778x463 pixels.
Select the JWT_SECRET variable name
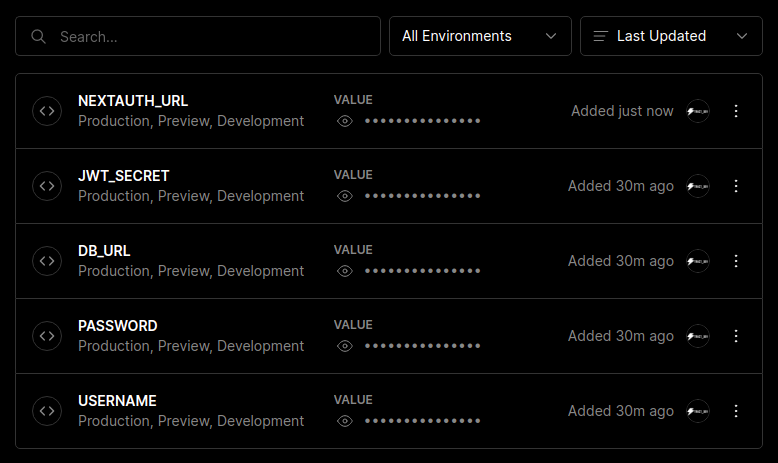click(124, 176)
